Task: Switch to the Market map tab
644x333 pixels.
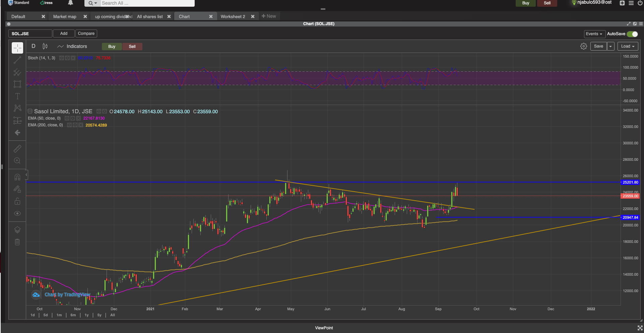Action: click(65, 16)
